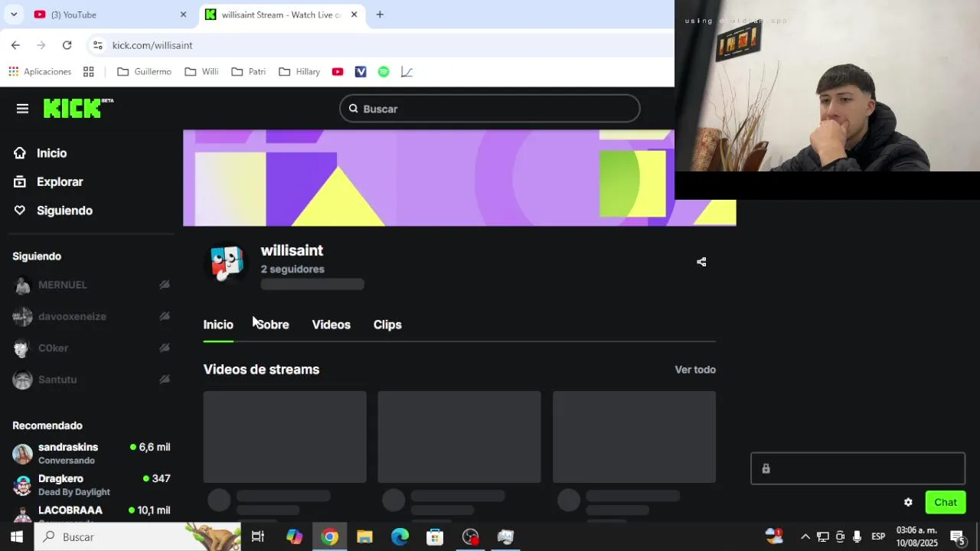This screenshot has width=980, height=551.
Task: Close the YouTube browser tab
Action: click(x=183, y=15)
